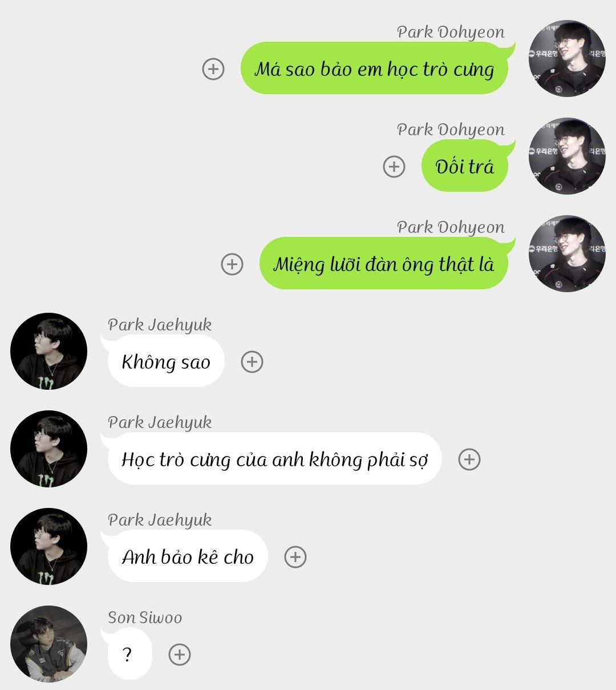Select the green "Dối trá" message bubble
This screenshot has height=690, width=616.
(x=465, y=166)
